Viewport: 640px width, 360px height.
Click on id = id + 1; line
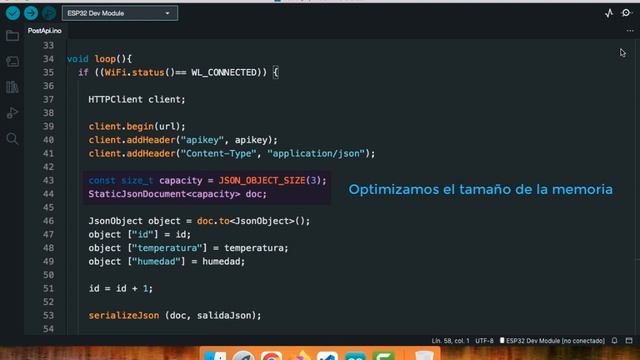pyautogui.click(x=121, y=288)
